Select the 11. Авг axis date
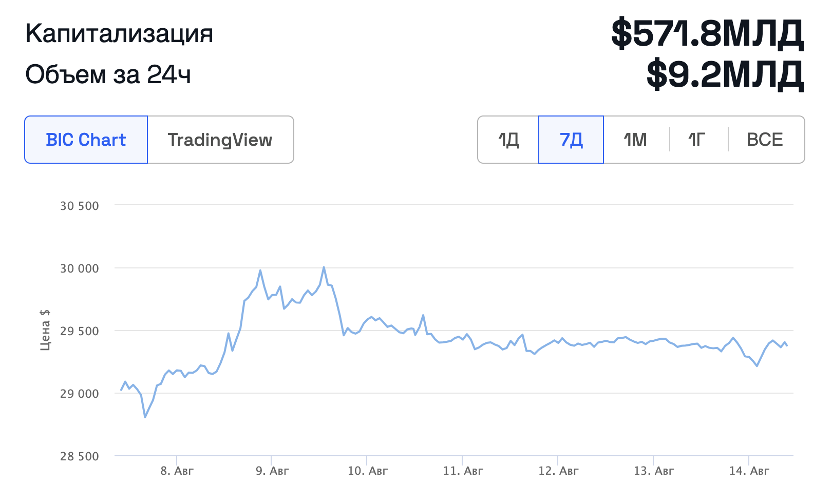Image resolution: width=832 pixels, height=504 pixels. pyautogui.click(x=463, y=471)
